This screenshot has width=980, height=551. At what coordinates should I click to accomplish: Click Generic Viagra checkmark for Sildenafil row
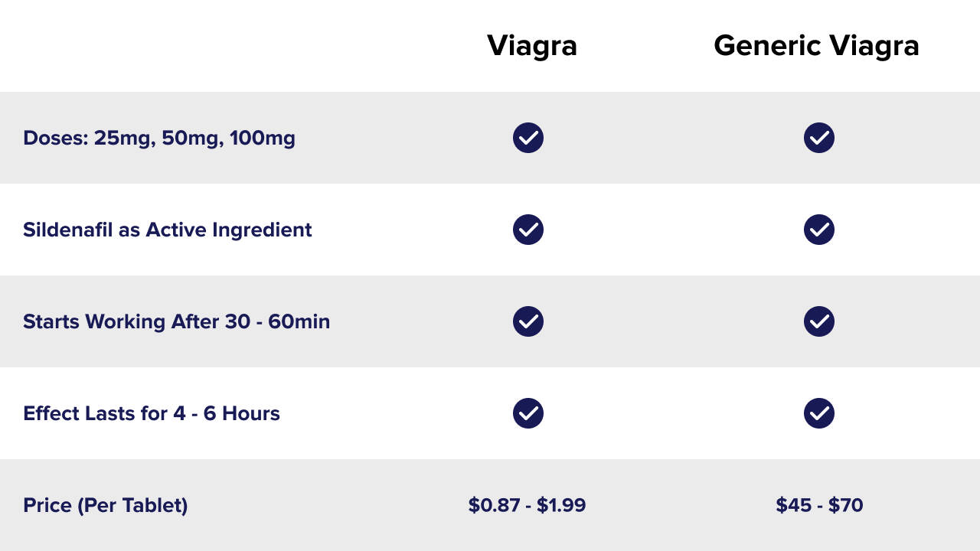[819, 230]
